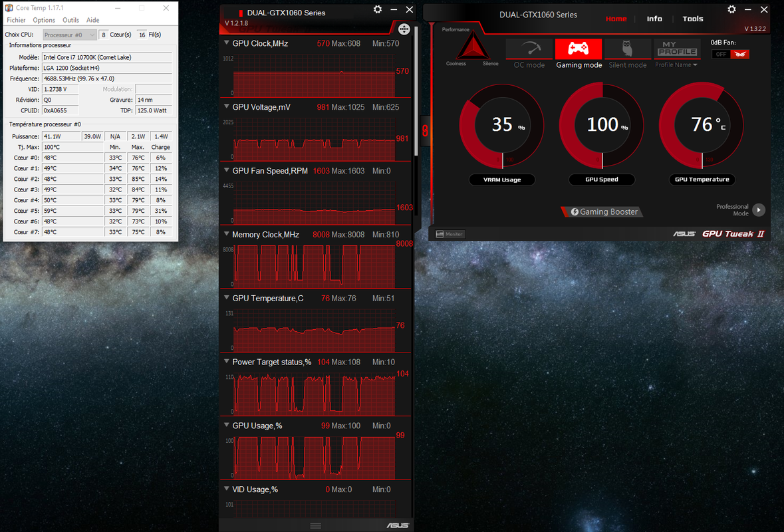The width and height of the screenshot is (784, 532).
Task: Collapse the GPU Clock,MHz graph
Action: click(x=227, y=43)
